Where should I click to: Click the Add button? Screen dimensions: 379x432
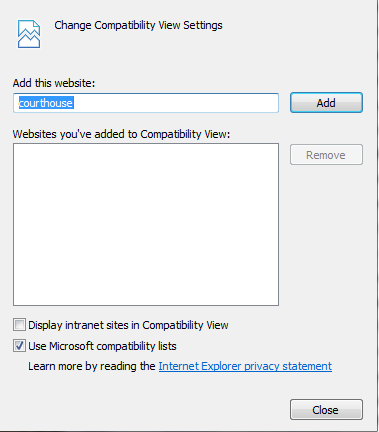point(326,103)
